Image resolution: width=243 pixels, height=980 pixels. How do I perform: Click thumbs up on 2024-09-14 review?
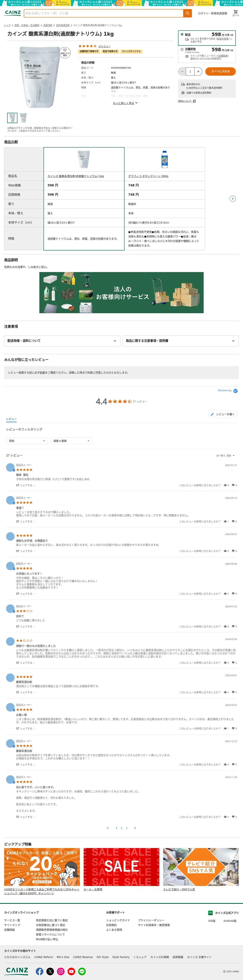[225, 521]
